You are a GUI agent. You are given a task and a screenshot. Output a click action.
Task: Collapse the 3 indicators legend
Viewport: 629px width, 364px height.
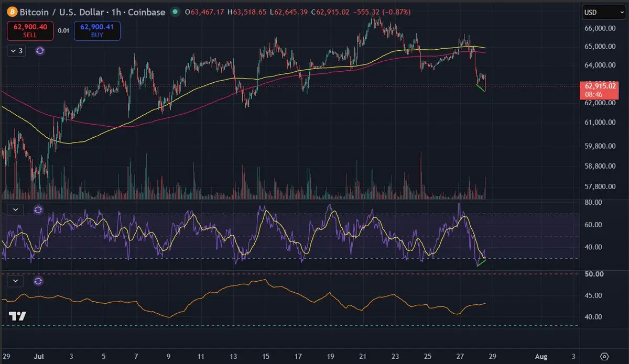[15, 51]
